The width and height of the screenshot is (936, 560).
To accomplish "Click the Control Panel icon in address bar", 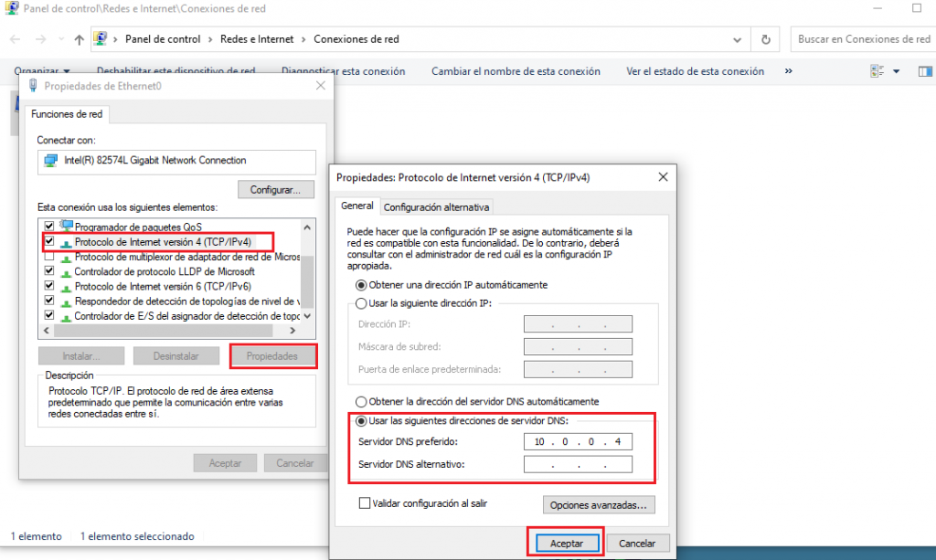I will point(101,40).
